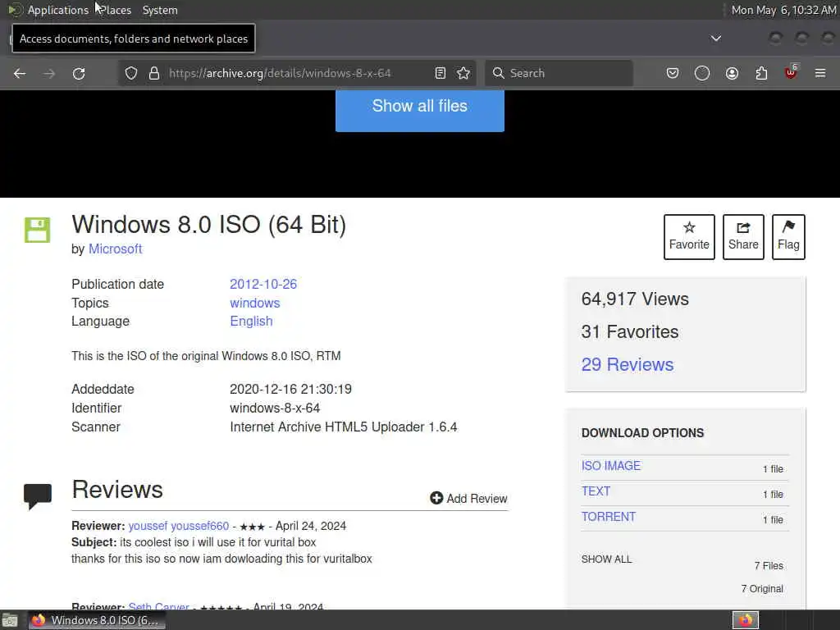Click the Internet Archive HTML5 Uploader 1.6.4 text
The width and height of the screenshot is (840, 630).
pyautogui.click(x=344, y=427)
